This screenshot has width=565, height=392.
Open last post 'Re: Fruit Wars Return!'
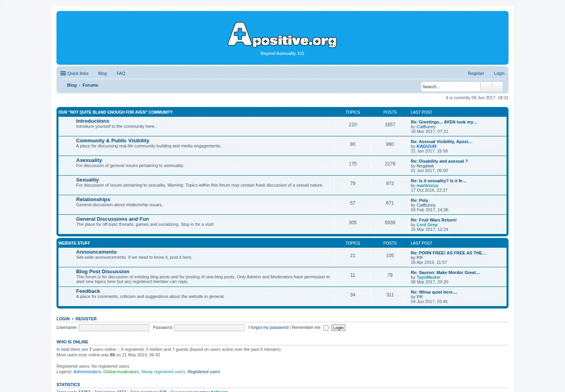click(434, 220)
